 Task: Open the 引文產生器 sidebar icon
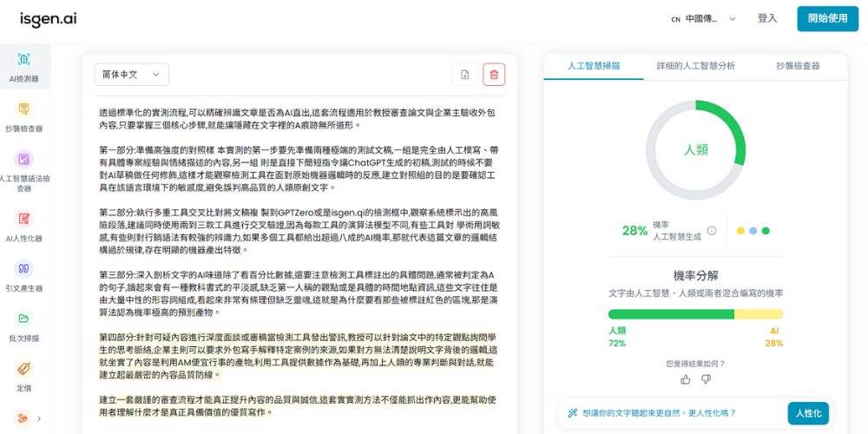[23, 268]
